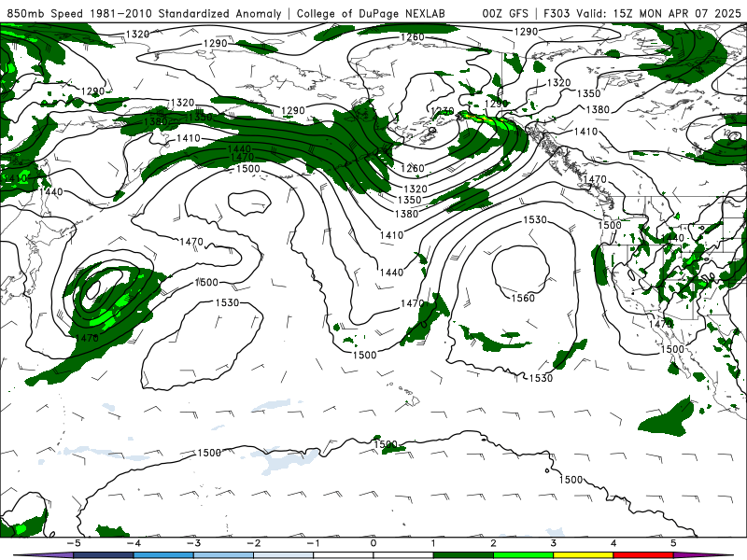Click the '0' color bar tick label
747x560 pixels.
373,543
